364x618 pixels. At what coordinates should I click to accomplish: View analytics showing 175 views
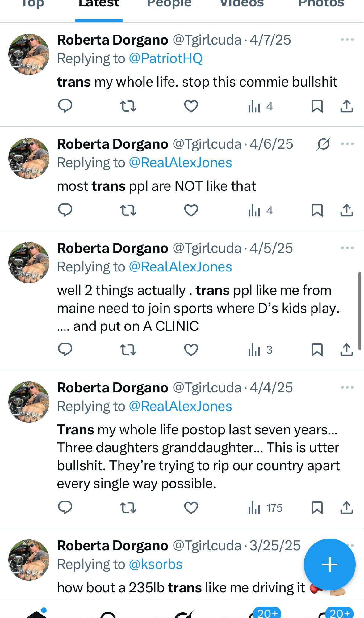point(265,508)
